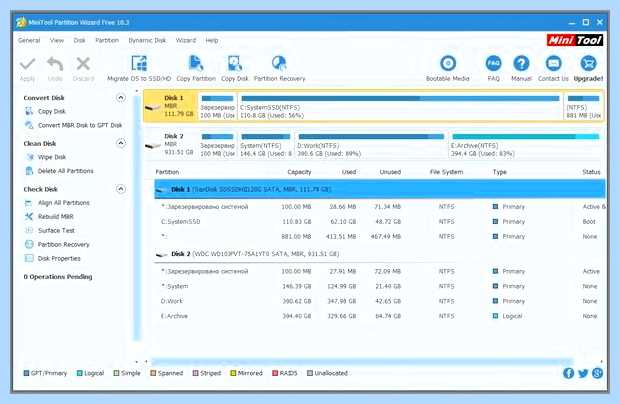Click the Upgrade cart icon
The image size is (620, 404).
click(x=588, y=63)
